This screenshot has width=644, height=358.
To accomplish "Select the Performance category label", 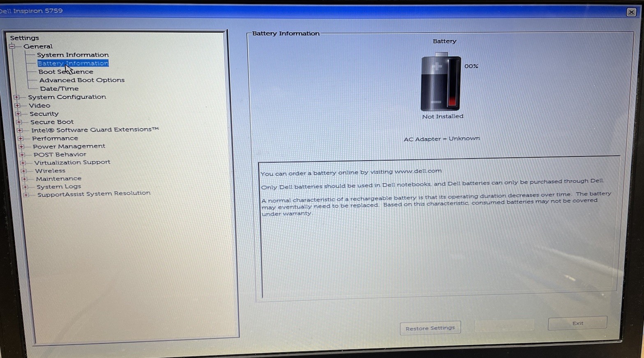I will tap(55, 138).
